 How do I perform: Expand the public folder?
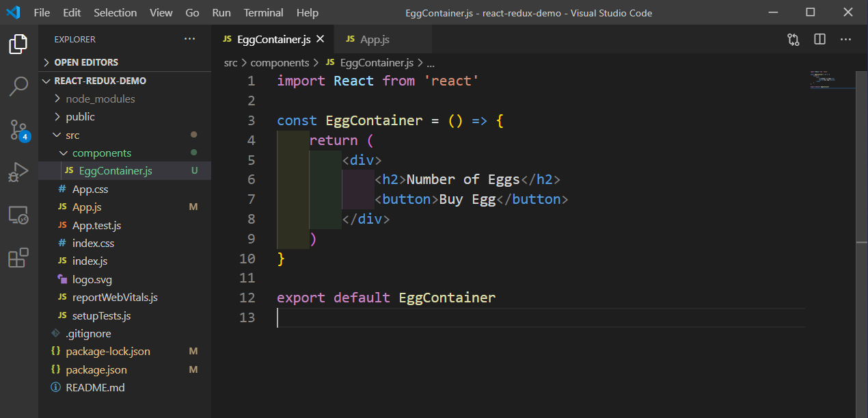[x=124, y=117]
